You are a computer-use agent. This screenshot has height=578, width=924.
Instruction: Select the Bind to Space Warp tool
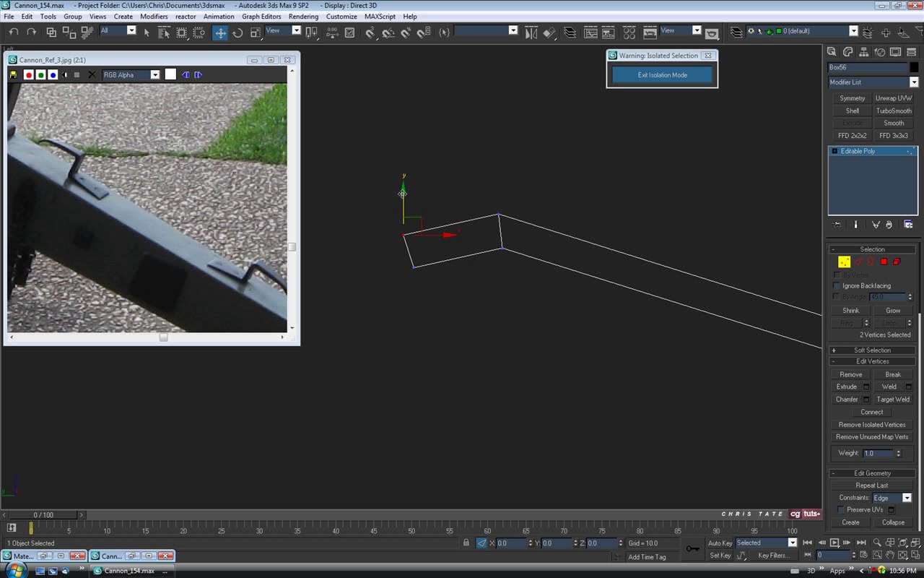(x=87, y=32)
